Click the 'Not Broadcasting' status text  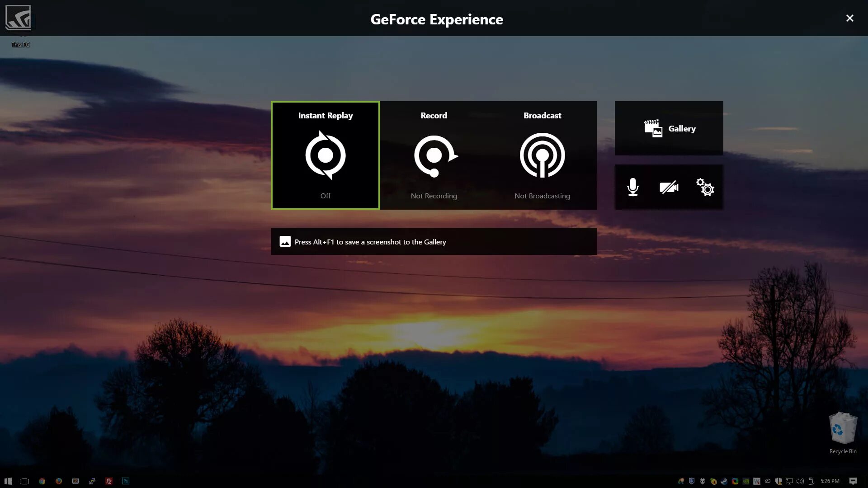pos(542,196)
